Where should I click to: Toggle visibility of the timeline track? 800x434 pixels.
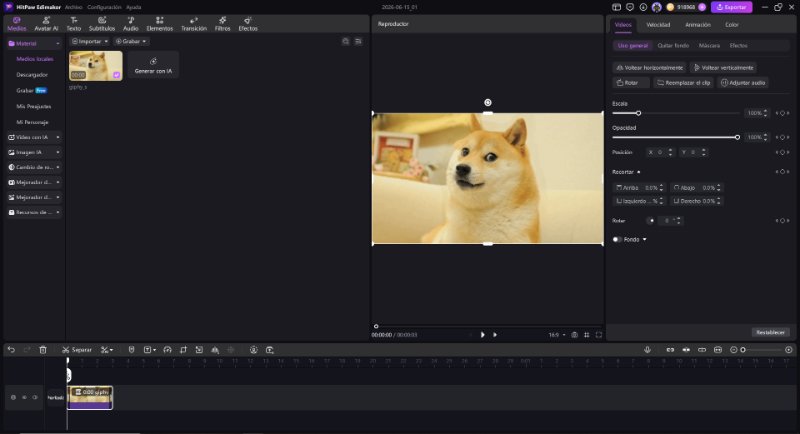pos(35,397)
